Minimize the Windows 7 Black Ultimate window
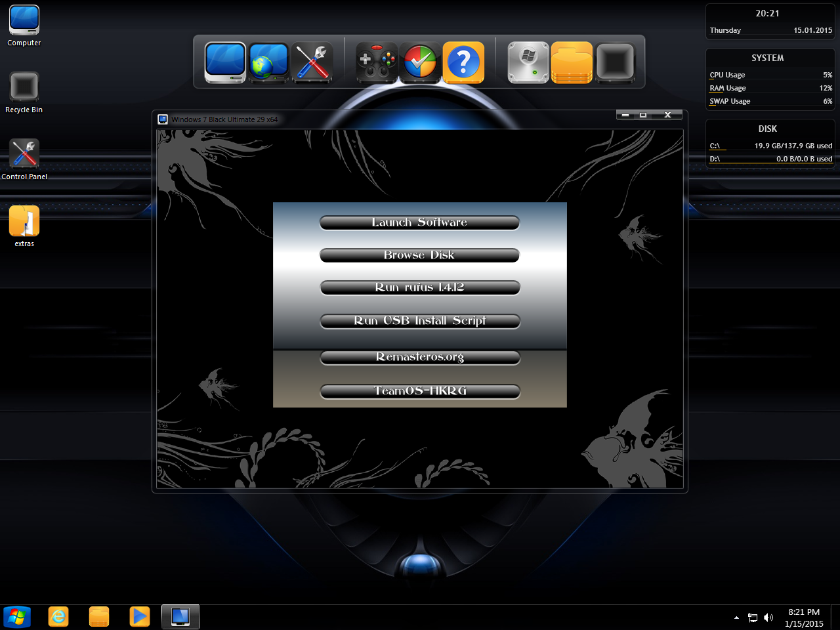The width and height of the screenshot is (840, 630). [x=626, y=115]
